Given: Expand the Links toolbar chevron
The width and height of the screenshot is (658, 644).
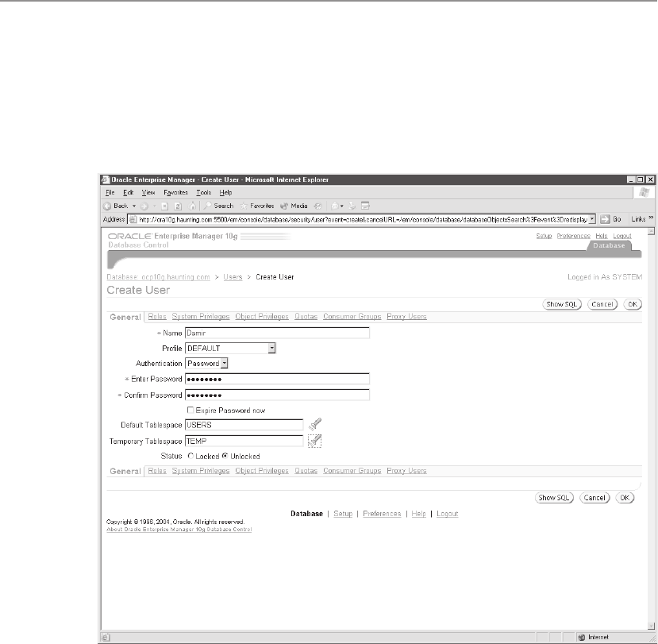Looking at the screenshot, I should coord(651,218).
